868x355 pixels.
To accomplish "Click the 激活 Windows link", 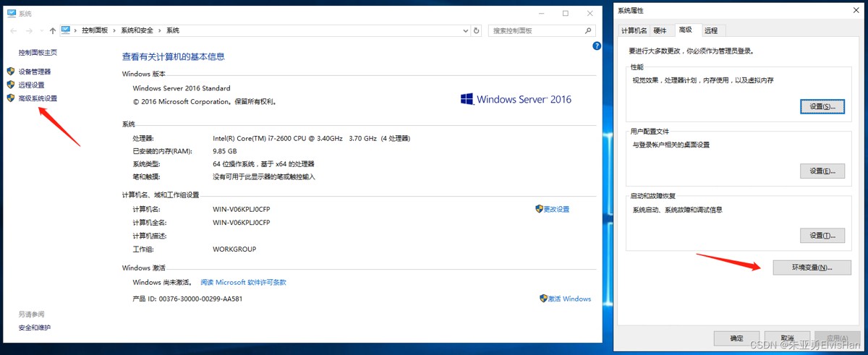I will pyautogui.click(x=569, y=298).
